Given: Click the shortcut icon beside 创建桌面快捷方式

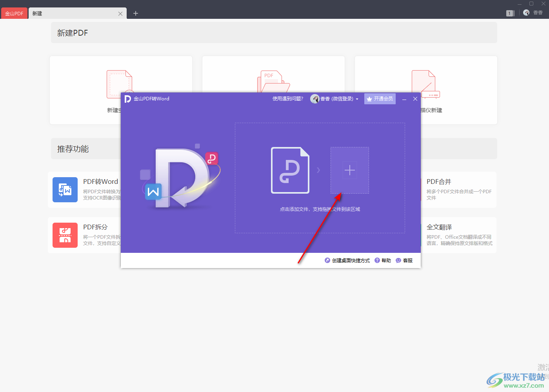Looking at the screenshot, I should (x=327, y=260).
